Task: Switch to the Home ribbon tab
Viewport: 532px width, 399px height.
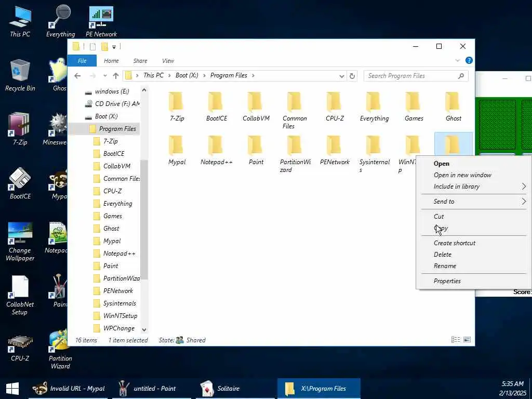Action: point(111,61)
